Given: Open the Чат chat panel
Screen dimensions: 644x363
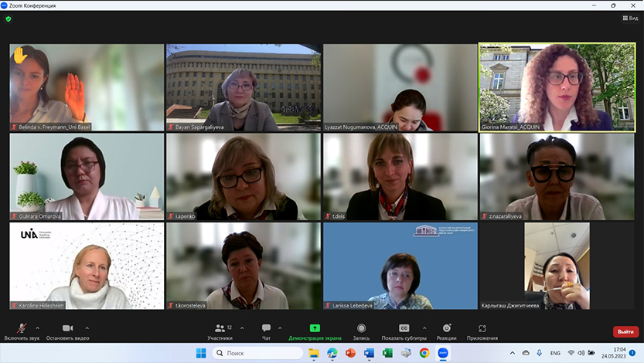Looking at the screenshot, I should click(x=266, y=329).
